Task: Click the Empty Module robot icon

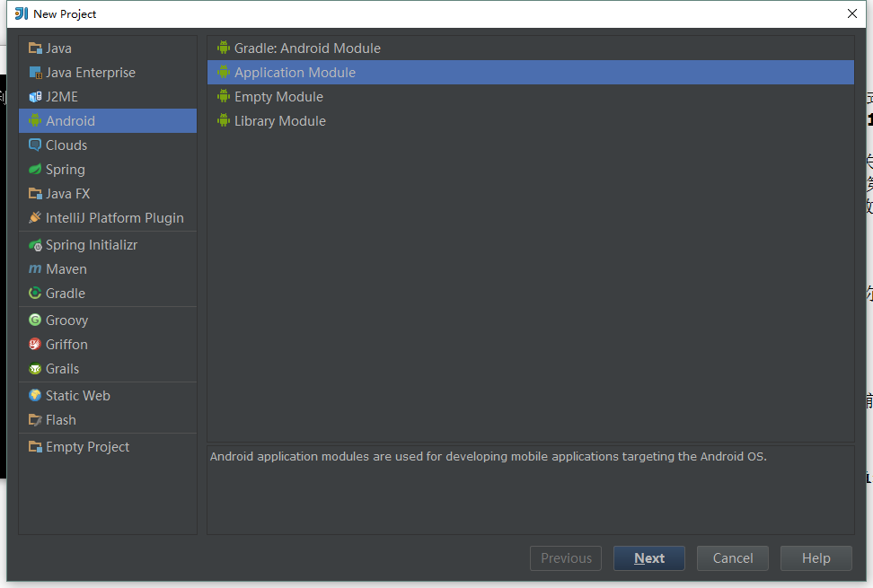Action: click(x=224, y=96)
